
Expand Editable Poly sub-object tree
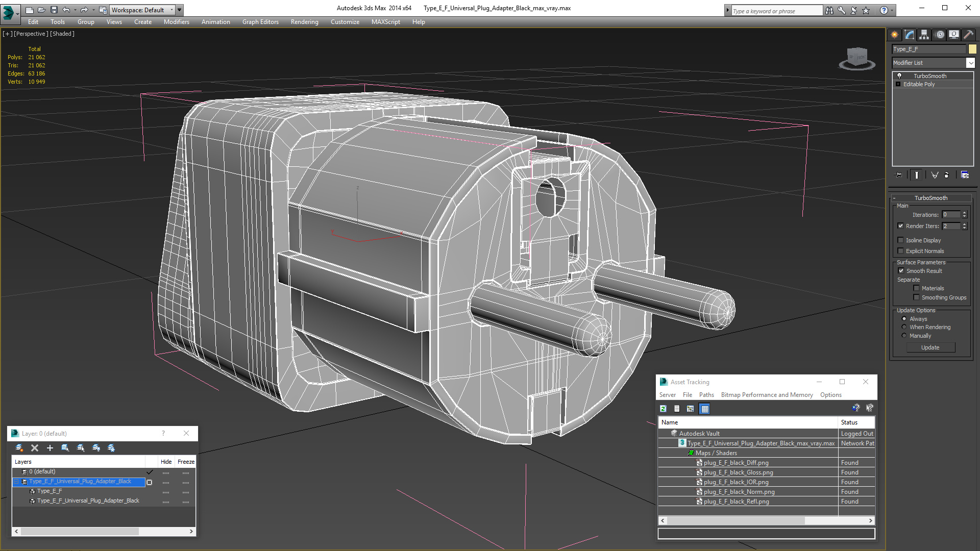tap(898, 84)
